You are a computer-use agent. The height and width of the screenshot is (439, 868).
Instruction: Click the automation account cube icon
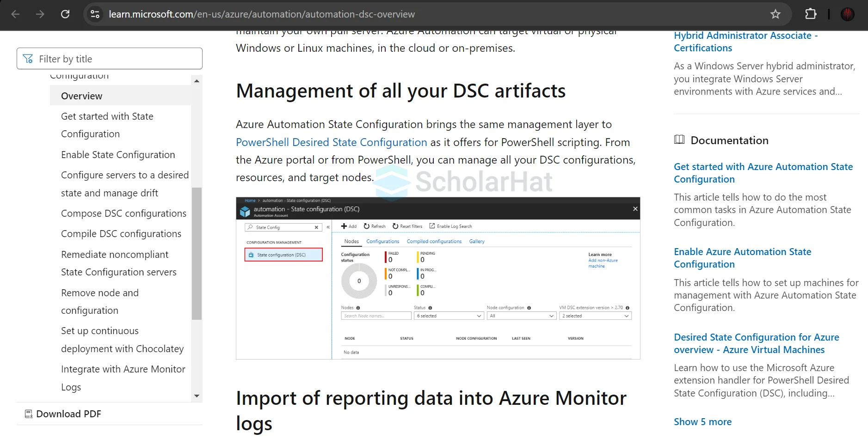(245, 212)
